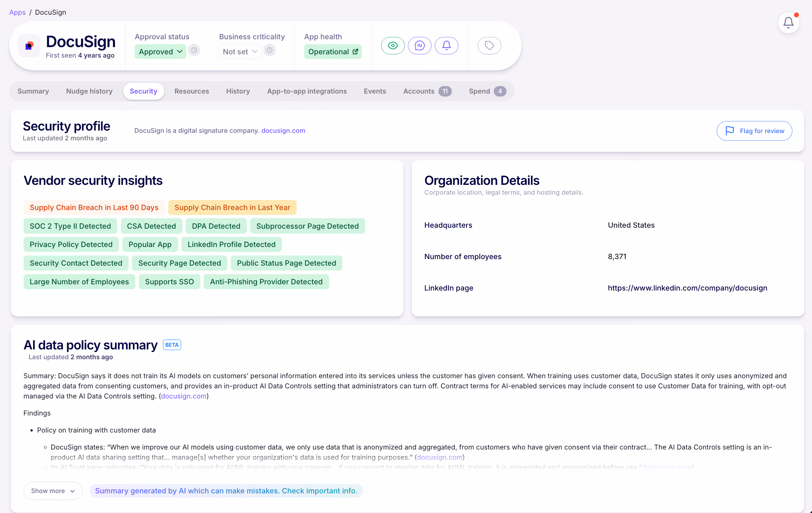Click the bell subscription icon on the DocuSign card

coord(447,45)
